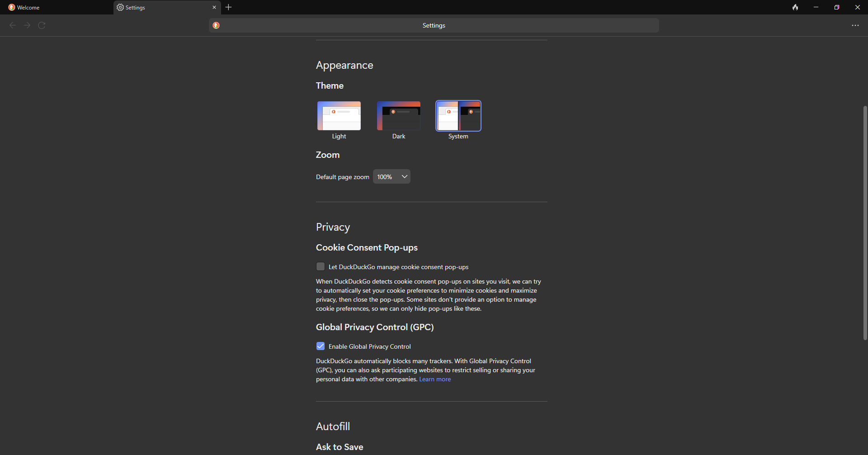Click the Zoom subheading
The height and width of the screenshot is (455, 868).
[x=328, y=155]
